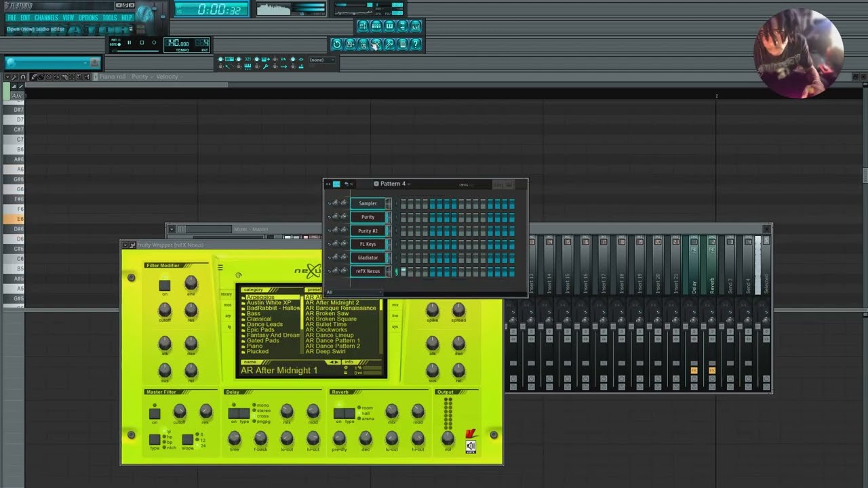
Task: Open the browser view icon
Action: coord(402,26)
